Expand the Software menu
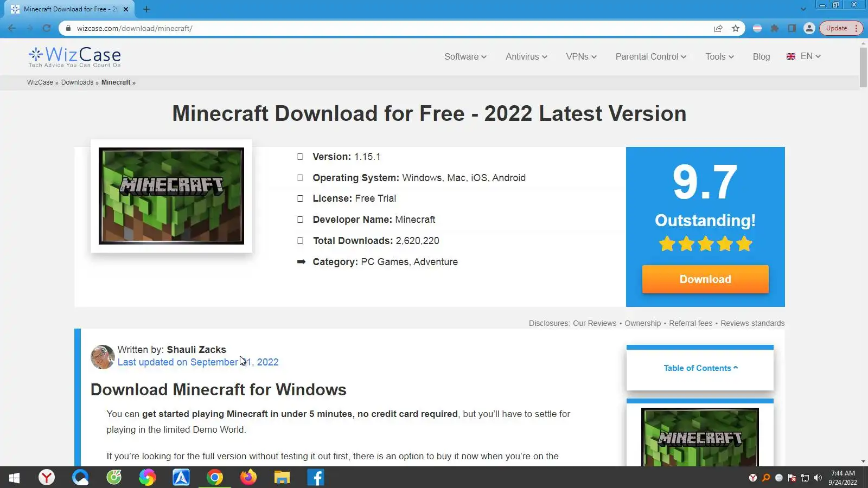868x488 pixels. coord(465,56)
